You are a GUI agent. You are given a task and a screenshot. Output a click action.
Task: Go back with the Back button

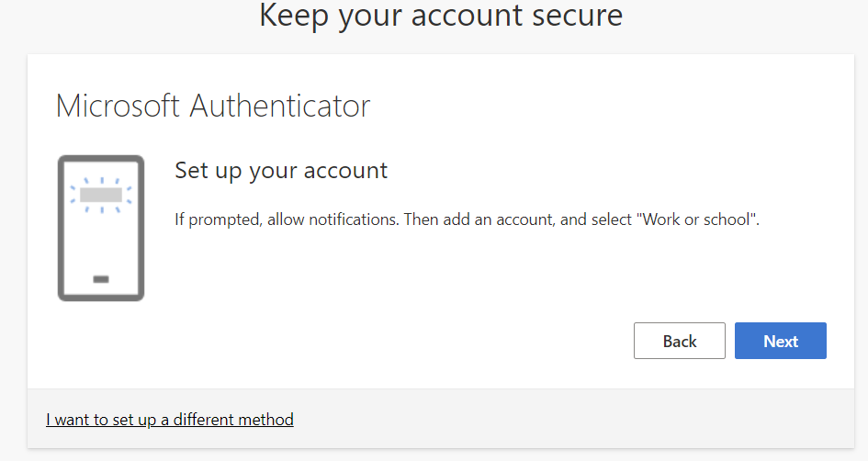pos(680,341)
